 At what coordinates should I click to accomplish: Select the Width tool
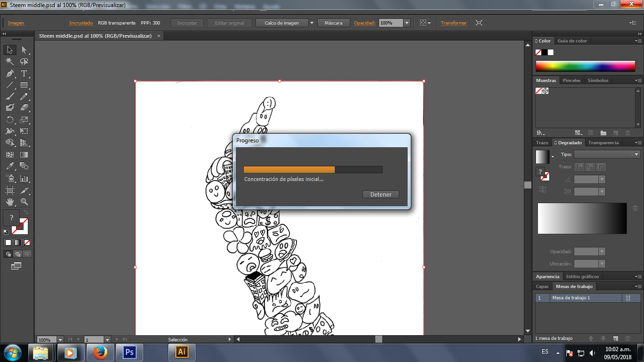[10, 131]
